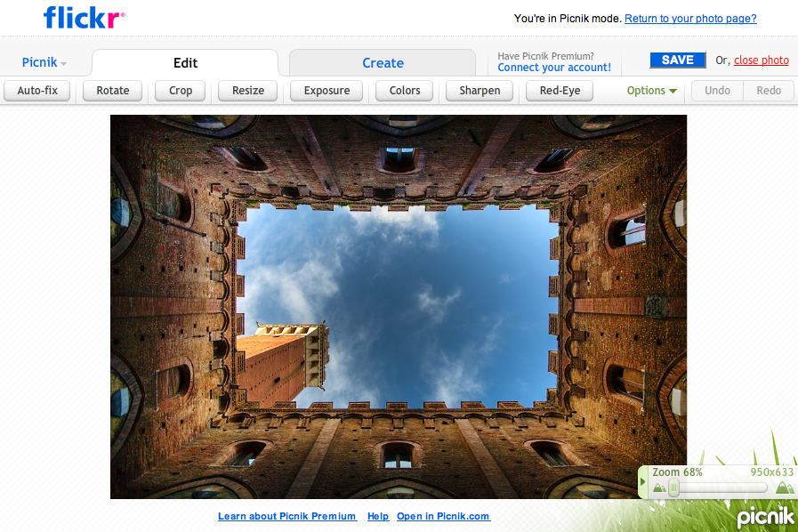Select the Sharpen tool
Screen dimensions: 798x532
(479, 90)
